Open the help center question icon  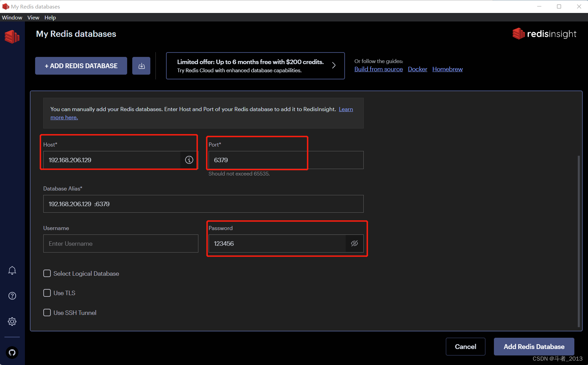coord(12,296)
